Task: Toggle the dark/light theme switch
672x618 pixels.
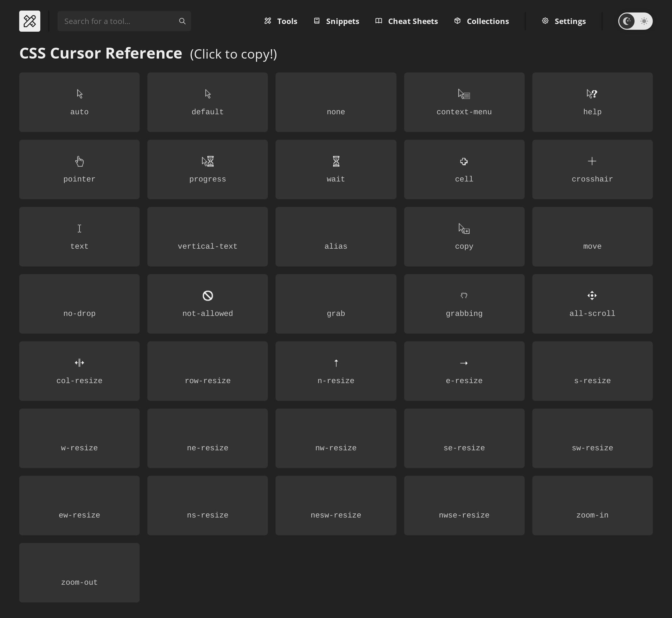Action: click(x=635, y=21)
